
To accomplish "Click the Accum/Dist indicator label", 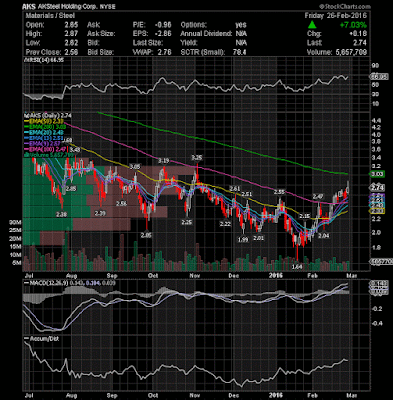I will [x=43, y=338].
